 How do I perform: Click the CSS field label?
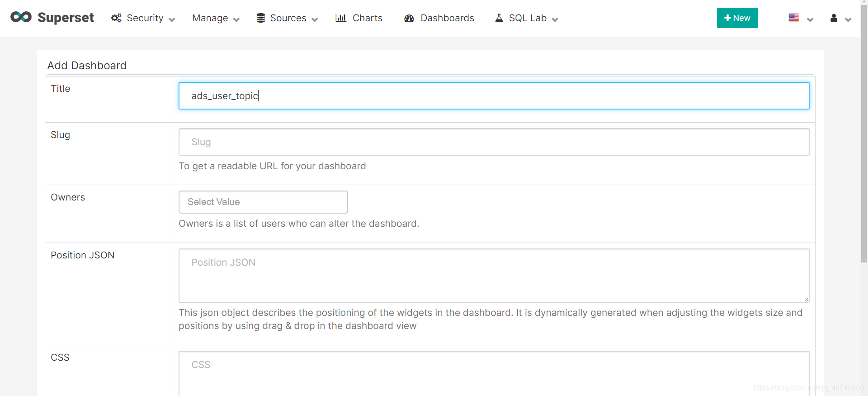60,358
